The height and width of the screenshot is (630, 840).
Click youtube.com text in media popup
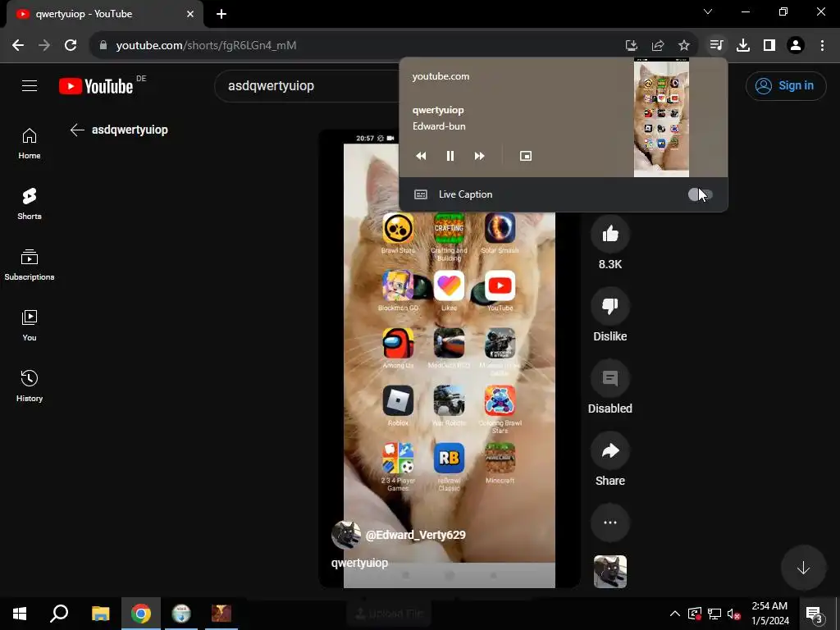point(441,76)
